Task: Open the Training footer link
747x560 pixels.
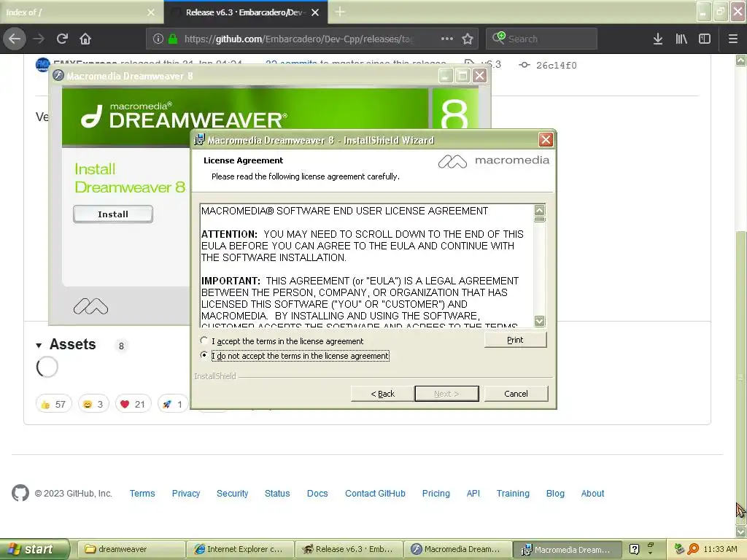Action: click(x=513, y=494)
